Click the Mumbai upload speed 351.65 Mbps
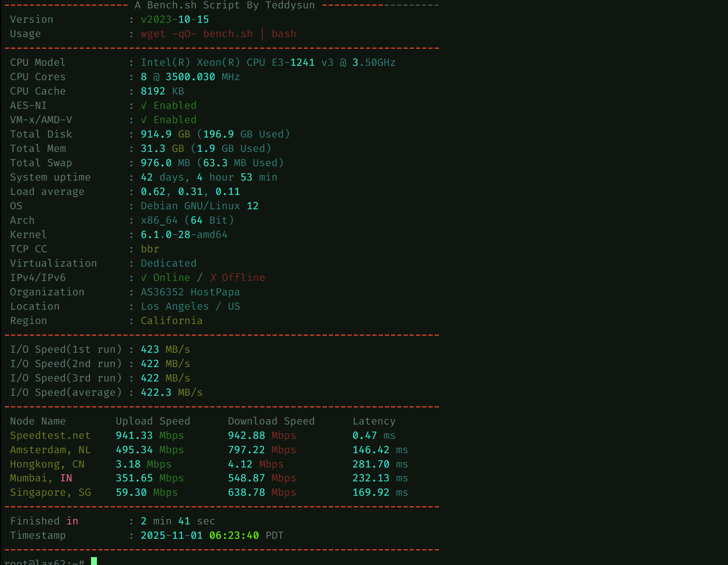The height and width of the screenshot is (565, 728). click(x=149, y=478)
